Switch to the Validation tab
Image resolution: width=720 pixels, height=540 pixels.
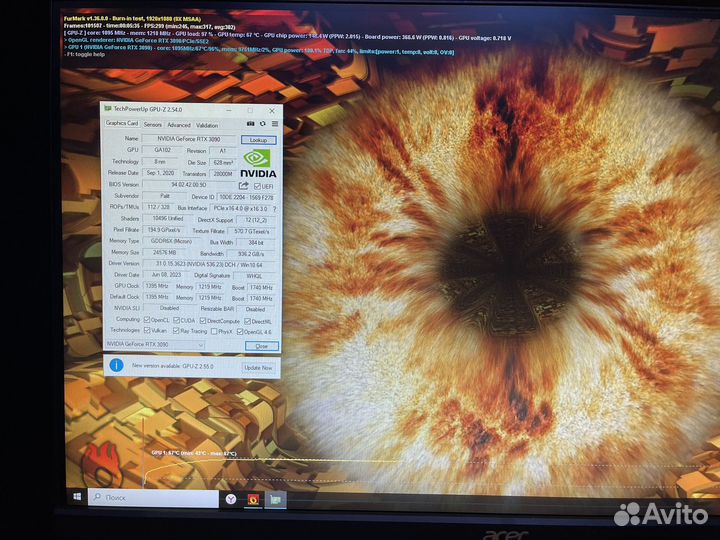point(207,125)
